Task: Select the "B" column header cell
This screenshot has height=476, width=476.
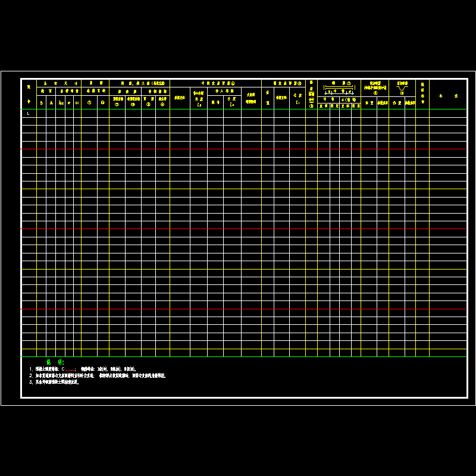Action: pos(41,102)
